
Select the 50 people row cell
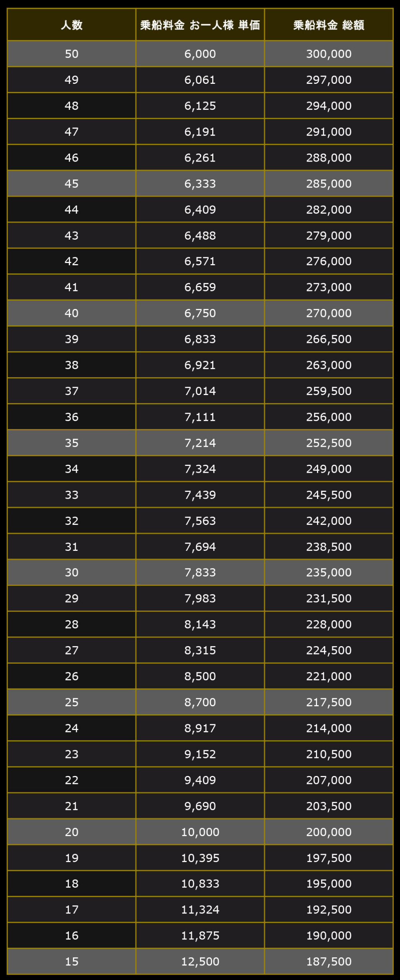72,54
